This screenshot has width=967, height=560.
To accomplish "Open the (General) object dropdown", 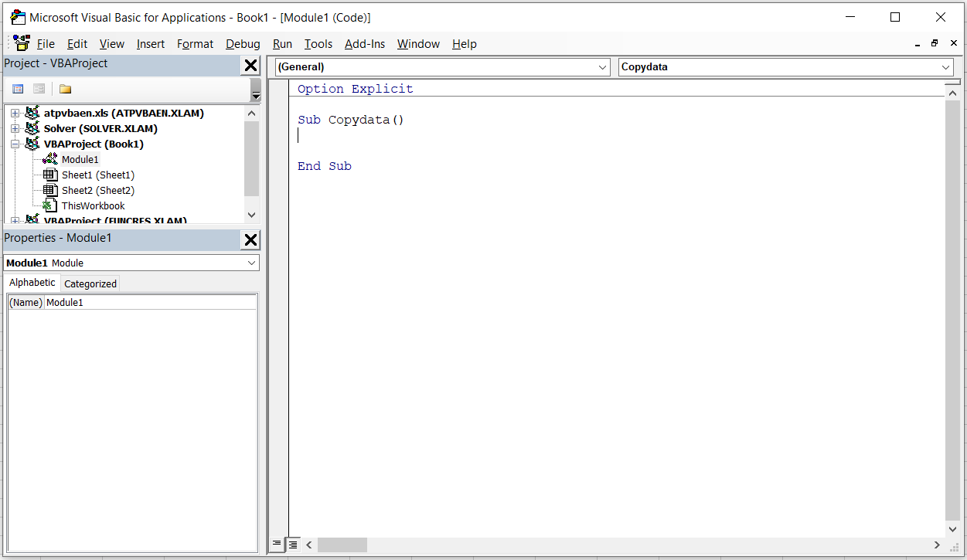I will click(603, 67).
